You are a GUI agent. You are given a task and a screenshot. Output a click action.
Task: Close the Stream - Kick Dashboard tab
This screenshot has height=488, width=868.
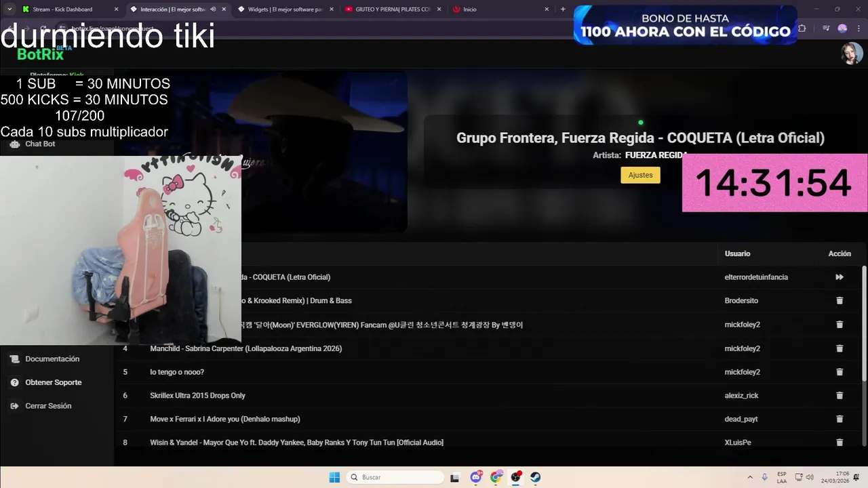(x=116, y=9)
